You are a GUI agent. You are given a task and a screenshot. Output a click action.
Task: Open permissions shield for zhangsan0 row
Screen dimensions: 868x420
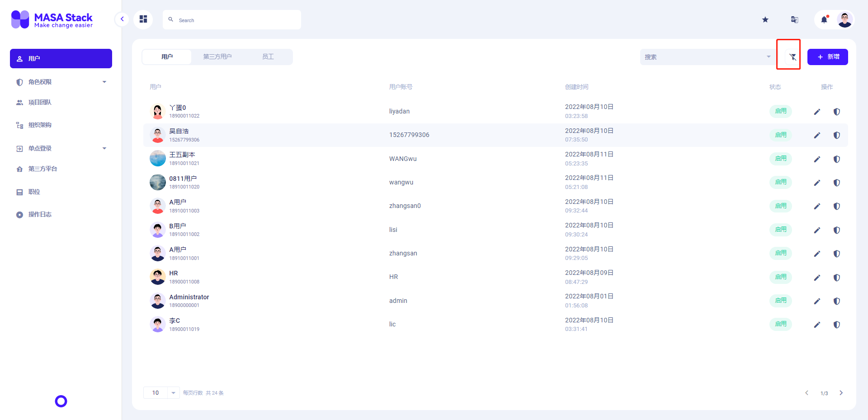(837, 206)
